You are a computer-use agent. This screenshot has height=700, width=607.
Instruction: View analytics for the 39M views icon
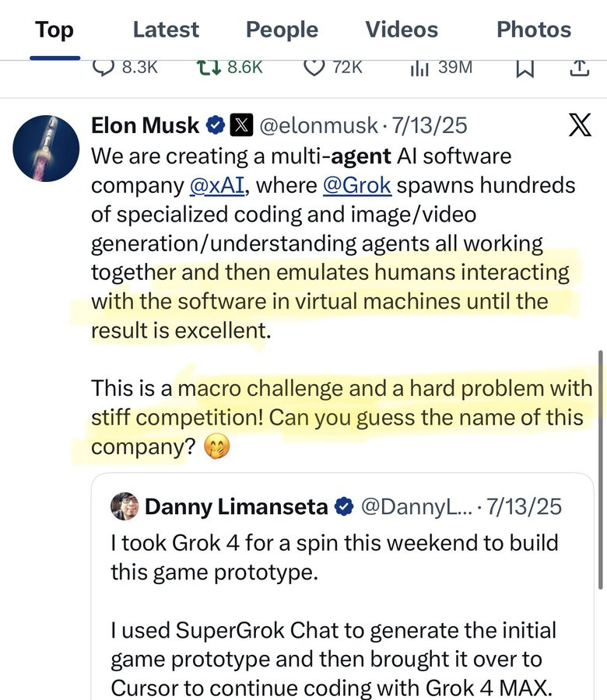point(420,68)
